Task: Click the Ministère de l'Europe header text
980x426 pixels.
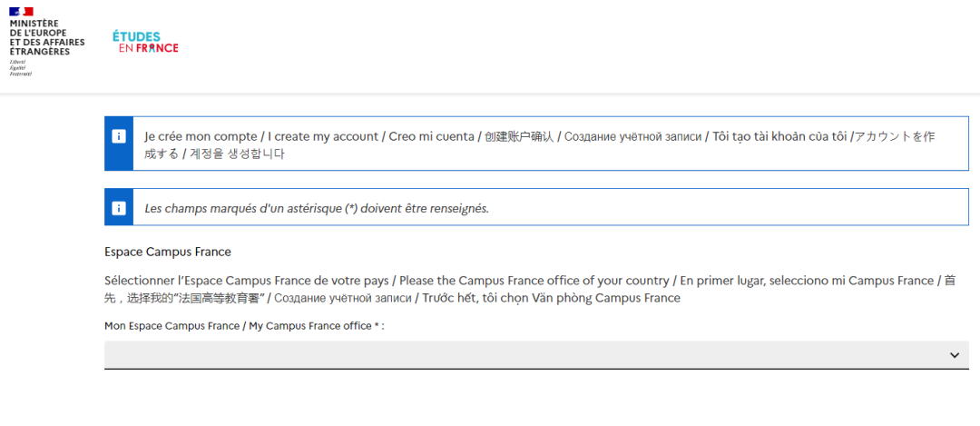Action: (x=47, y=37)
